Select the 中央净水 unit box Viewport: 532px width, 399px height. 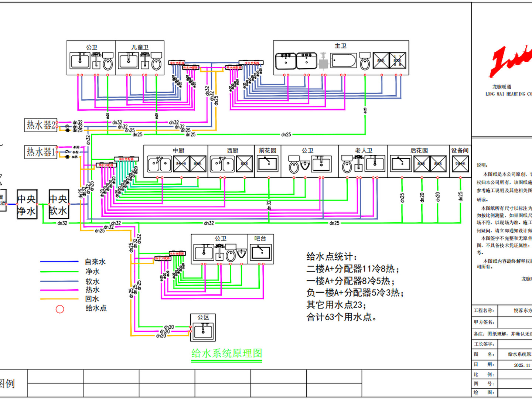(27, 204)
